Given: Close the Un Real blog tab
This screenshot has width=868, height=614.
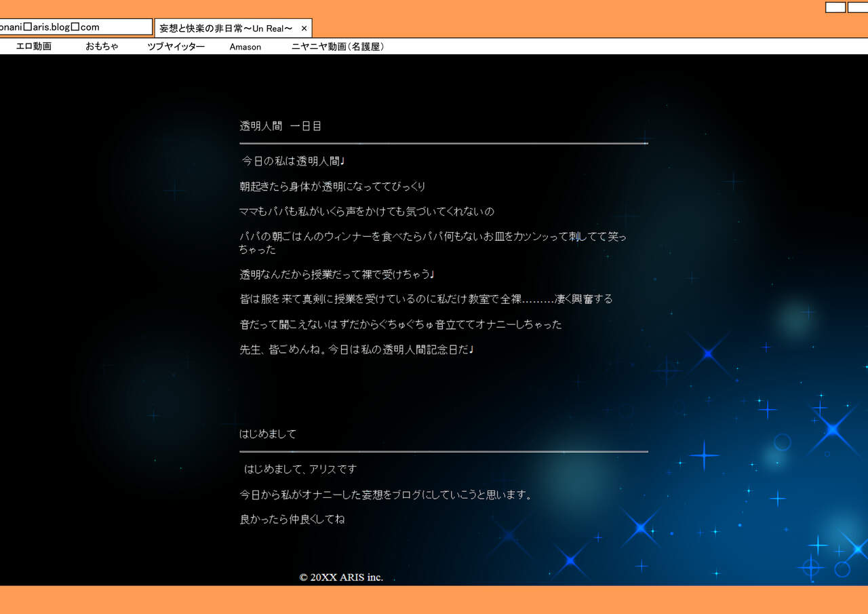Looking at the screenshot, I should [304, 28].
